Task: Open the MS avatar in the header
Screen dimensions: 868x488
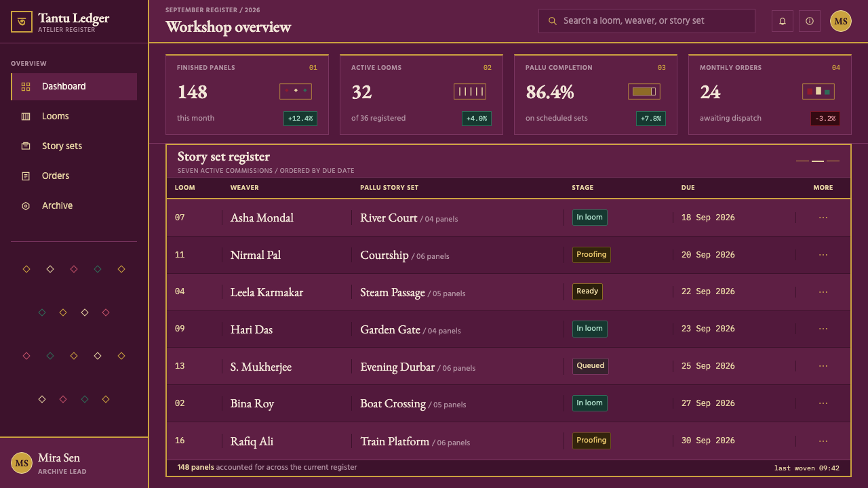Action: [841, 21]
